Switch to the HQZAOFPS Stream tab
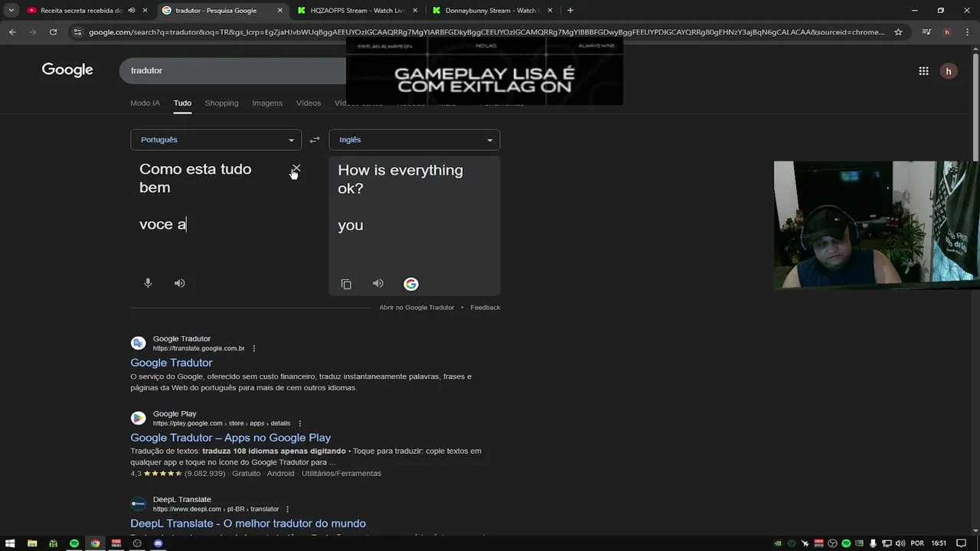The height and width of the screenshot is (551, 980). [x=356, y=11]
